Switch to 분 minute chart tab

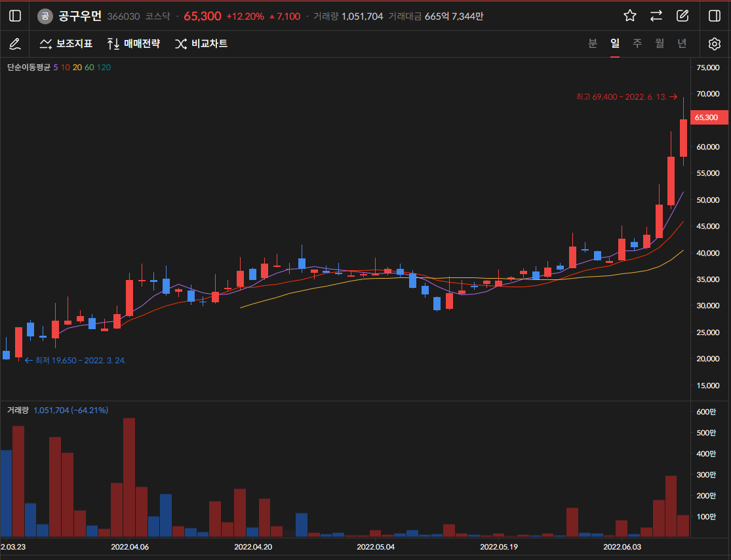tap(593, 43)
